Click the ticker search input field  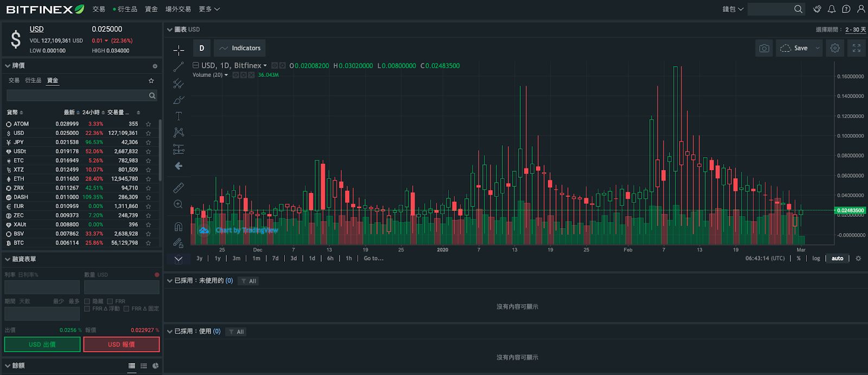click(82, 95)
